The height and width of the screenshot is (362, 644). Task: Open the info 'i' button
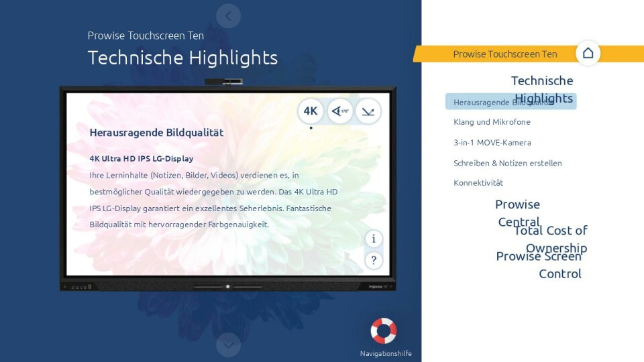click(x=374, y=239)
